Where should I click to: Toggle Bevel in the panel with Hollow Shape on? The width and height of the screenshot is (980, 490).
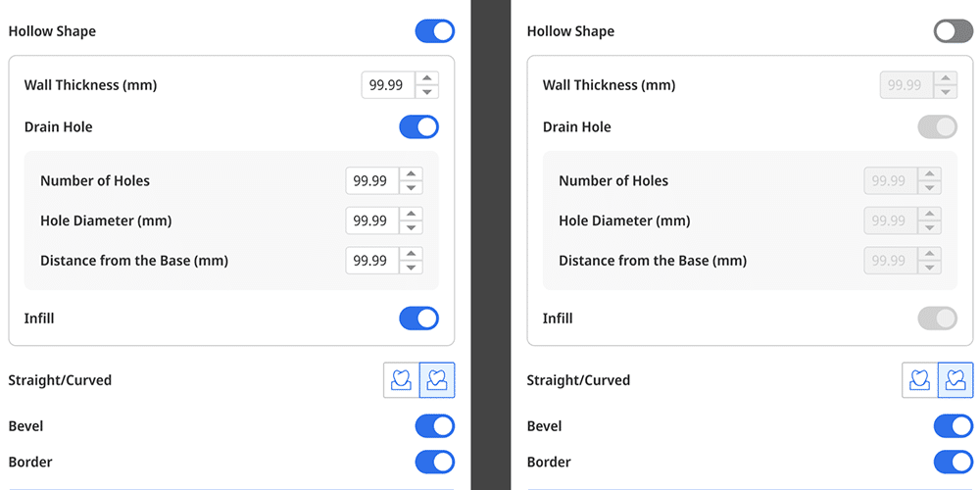[435, 426]
